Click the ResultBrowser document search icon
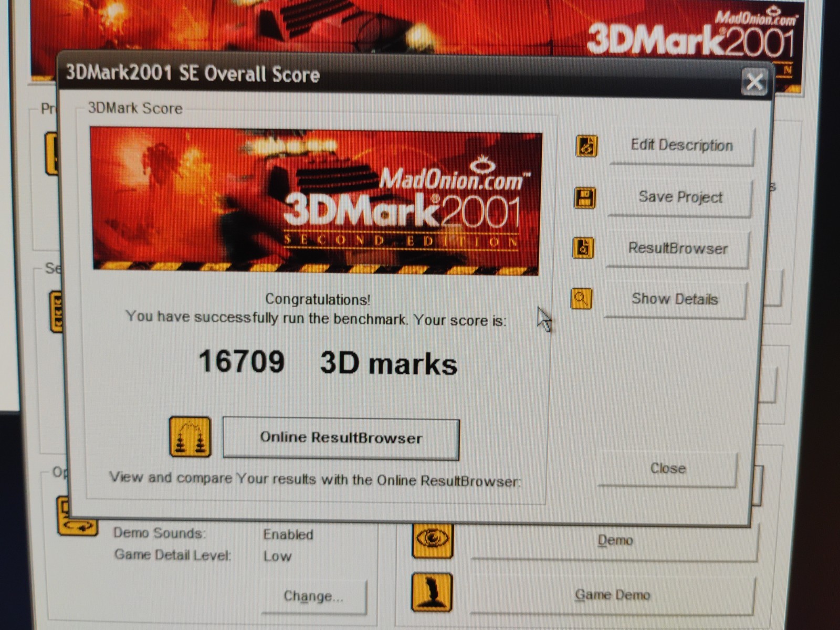This screenshot has width=840, height=630. coord(583,248)
